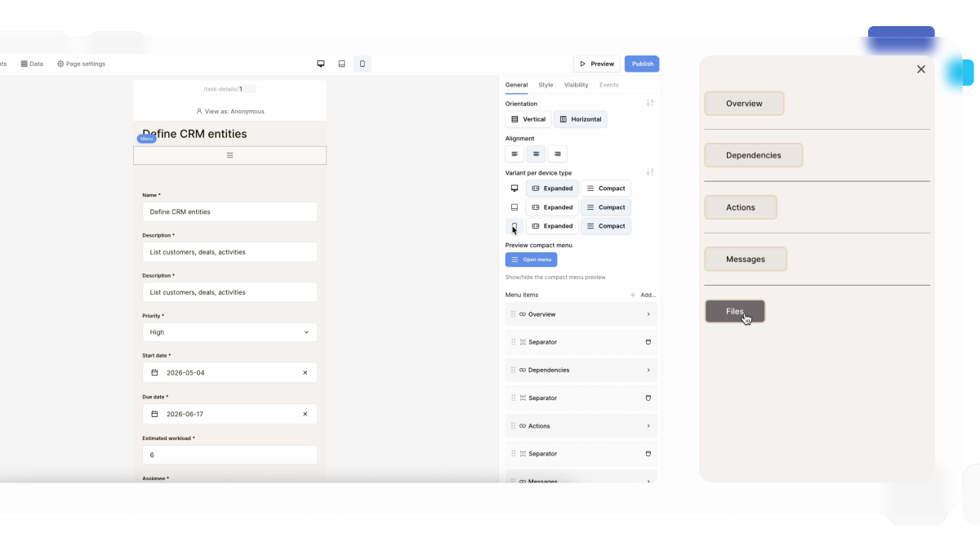980x551 pixels.
Task: Add a new menu item
Action: tap(644, 295)
